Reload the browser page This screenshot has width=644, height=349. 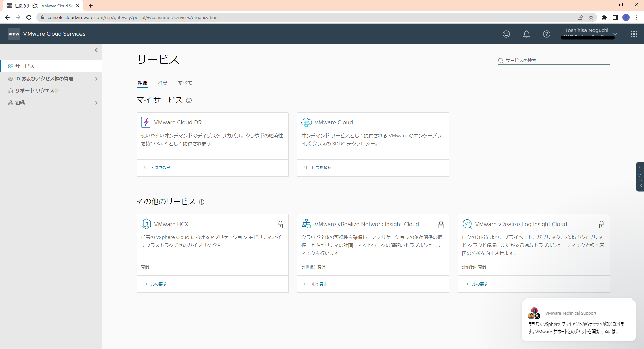point(29,17)
